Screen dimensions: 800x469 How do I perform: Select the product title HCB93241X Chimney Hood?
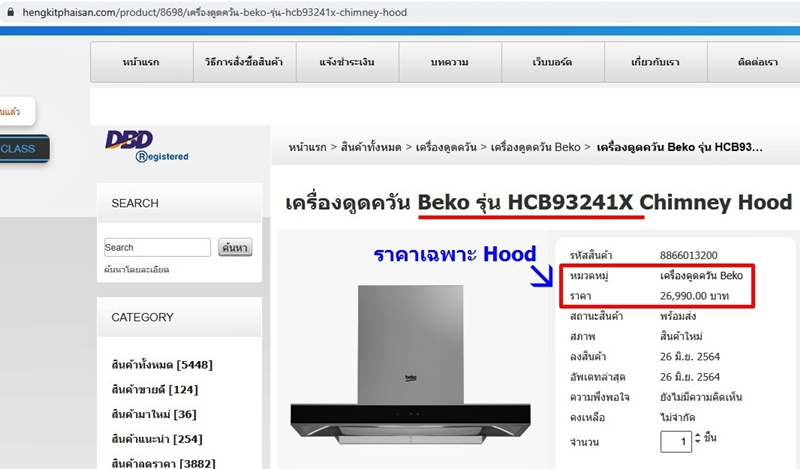pos(649,203)
